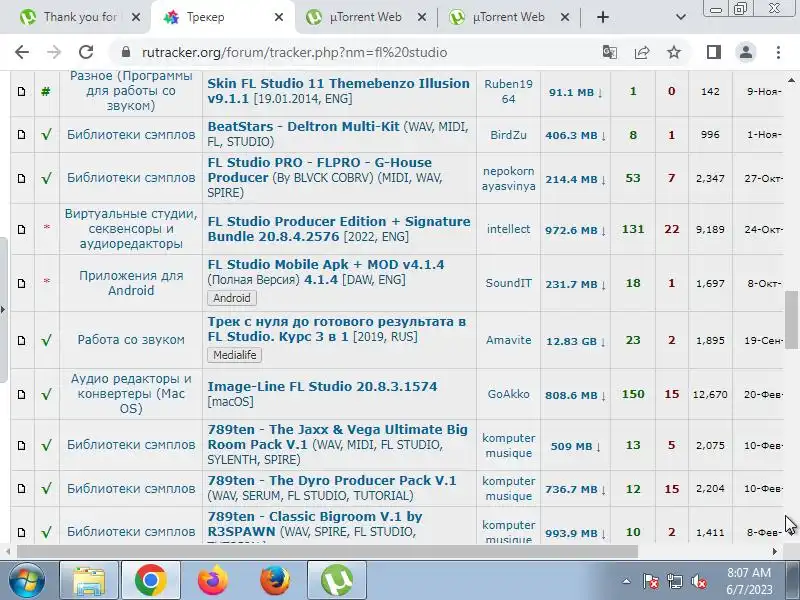
Task: Click the share page icon
Action: (642, 52)
